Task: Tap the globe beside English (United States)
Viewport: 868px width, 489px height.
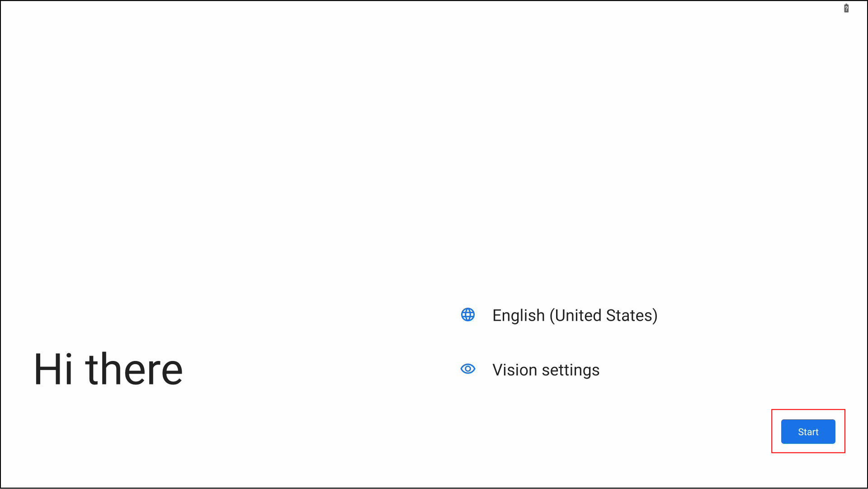Action: pyautogui.click(x=468, y=315)
